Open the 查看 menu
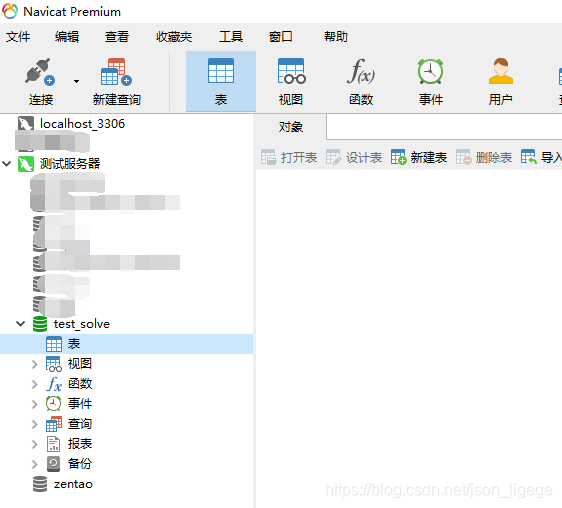562x508 pixels. tap(117, 37)
